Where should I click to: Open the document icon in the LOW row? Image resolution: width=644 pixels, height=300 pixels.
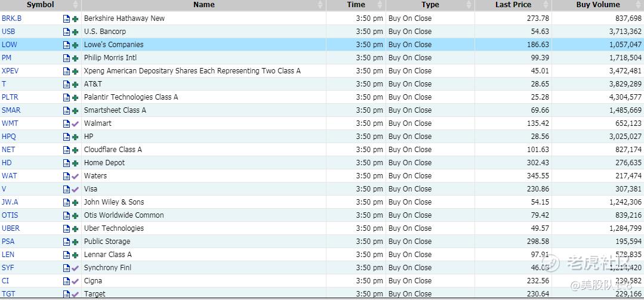66,45
